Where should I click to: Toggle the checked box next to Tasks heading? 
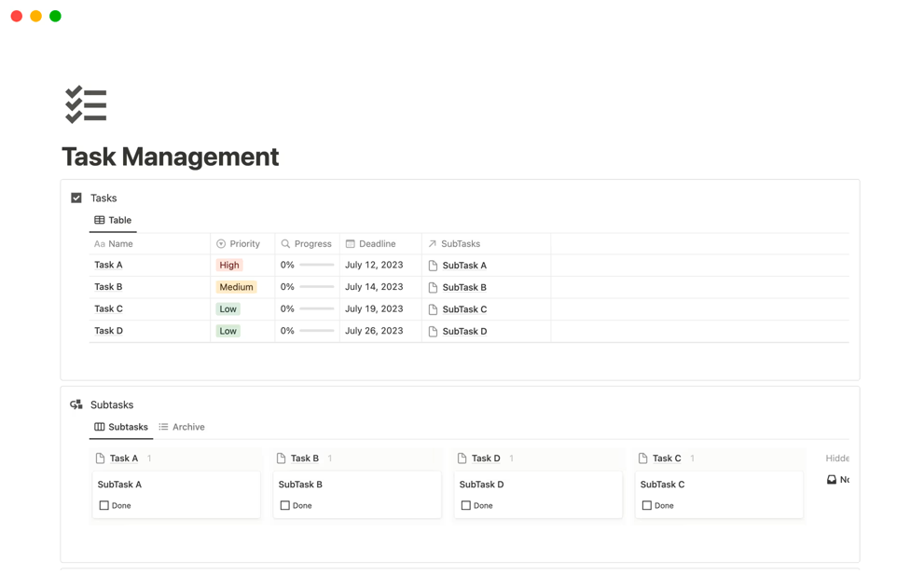76,198
